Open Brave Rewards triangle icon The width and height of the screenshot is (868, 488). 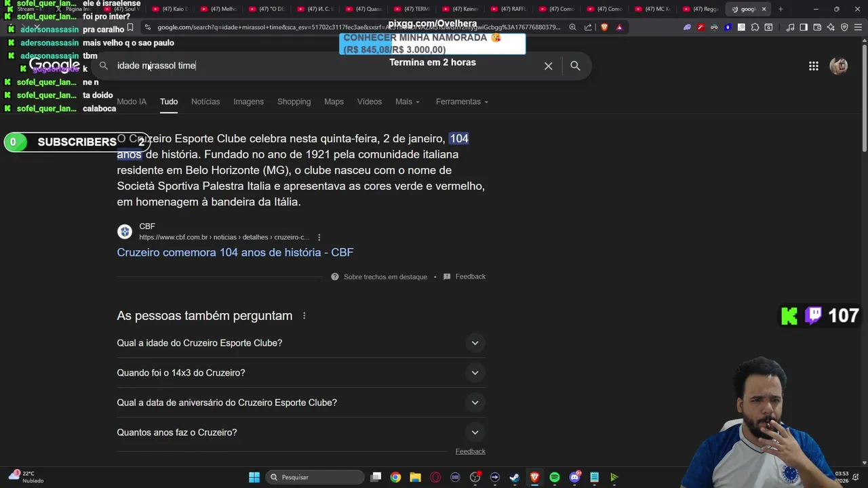click(619, 27)
